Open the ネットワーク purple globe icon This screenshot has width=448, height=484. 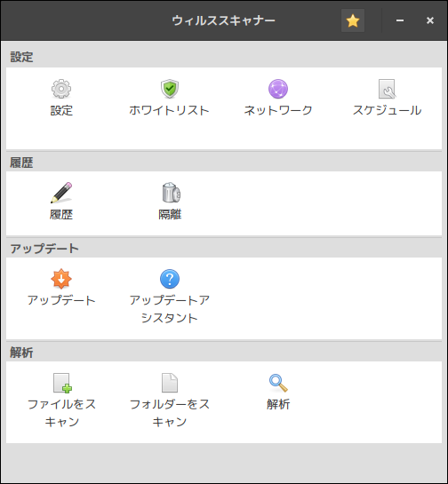(278, 89)
